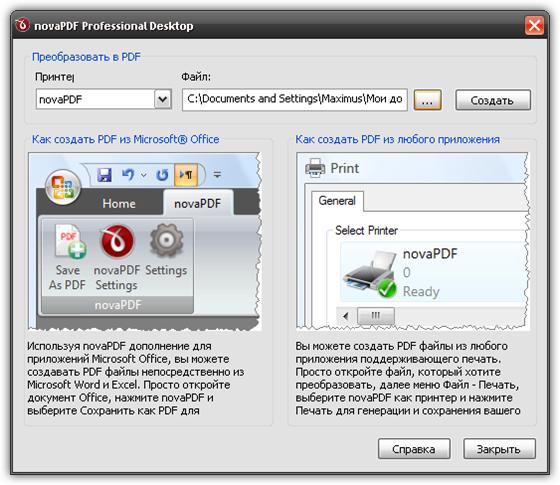Close the novaPDF Professional Desktop window

coord(534,26)
